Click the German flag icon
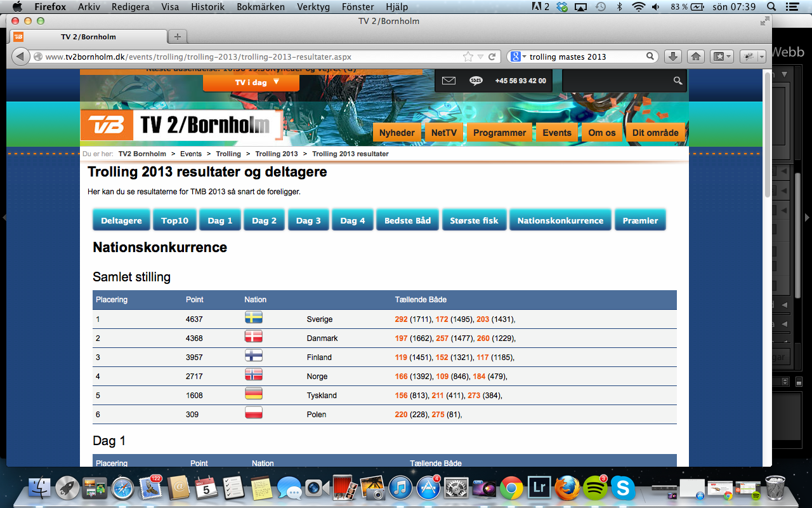 (x=254, y=394)
